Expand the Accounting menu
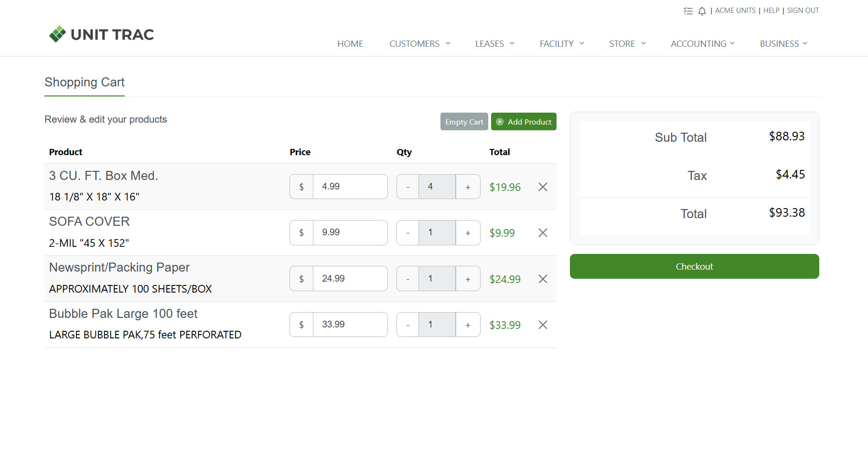This screenshot has height=452, width=868. (702, 44)
